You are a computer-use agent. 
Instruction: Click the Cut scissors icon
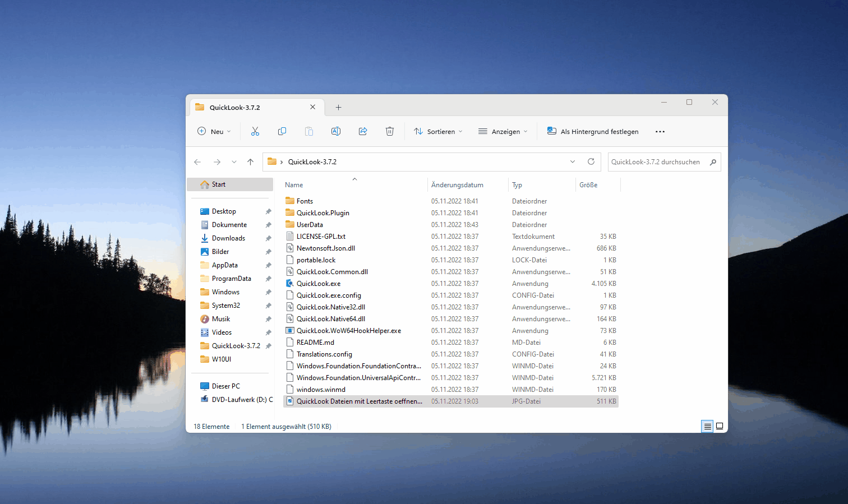click(255, 131)
